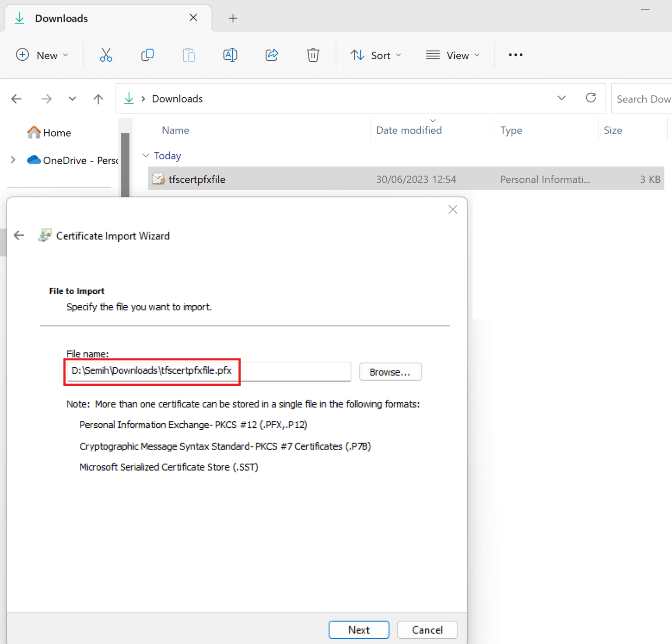Click the Delete trash icon
672x644 pixels.
point(313,55)
